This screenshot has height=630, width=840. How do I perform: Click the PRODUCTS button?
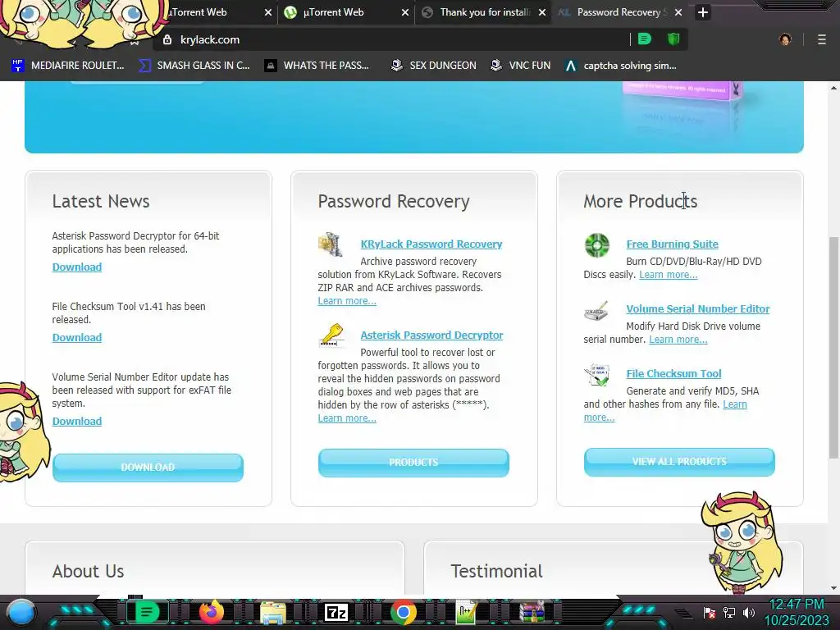pos(413,463)
